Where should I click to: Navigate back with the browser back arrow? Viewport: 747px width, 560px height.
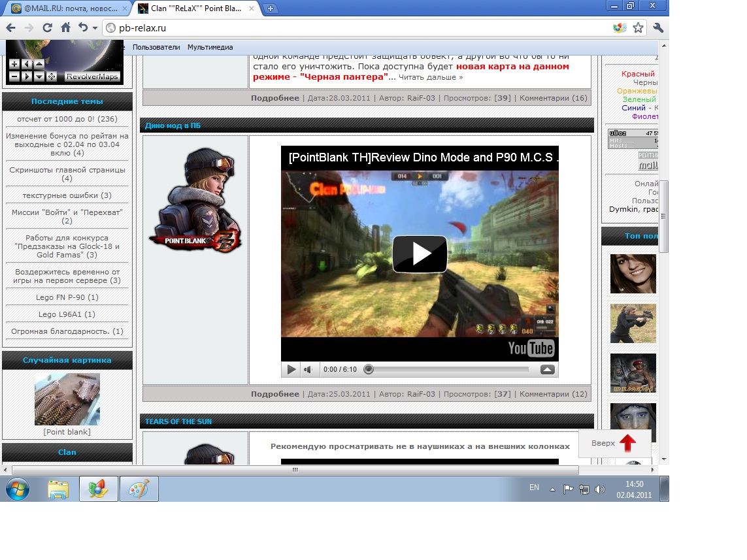click(x=11, y=28)
